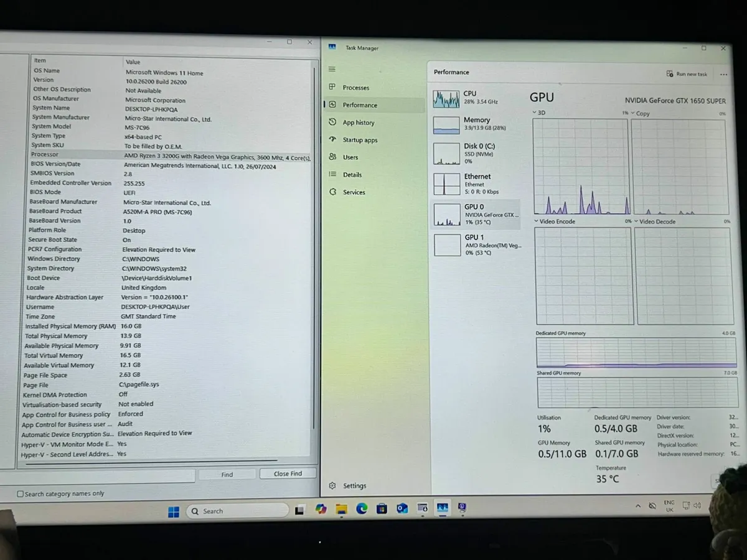
Task: Switch to the Performance tab
Action: click(x=360, y=105)
